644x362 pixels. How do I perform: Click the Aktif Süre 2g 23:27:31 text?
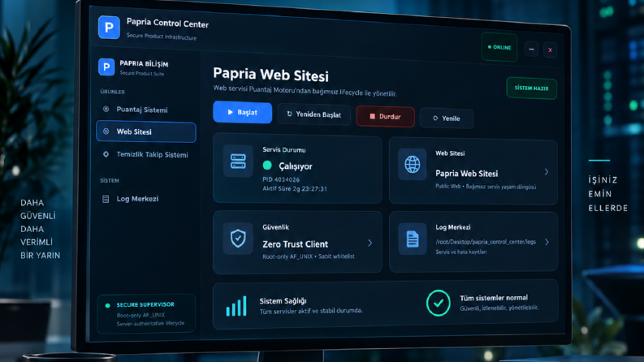point(295,189)
